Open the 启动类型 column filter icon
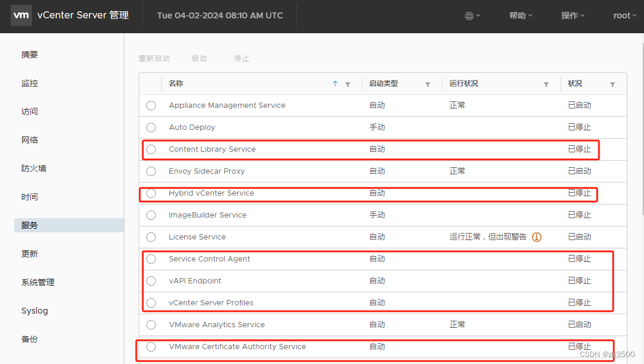644x364 pixels. pyautogui.click(x=428, y=84)
